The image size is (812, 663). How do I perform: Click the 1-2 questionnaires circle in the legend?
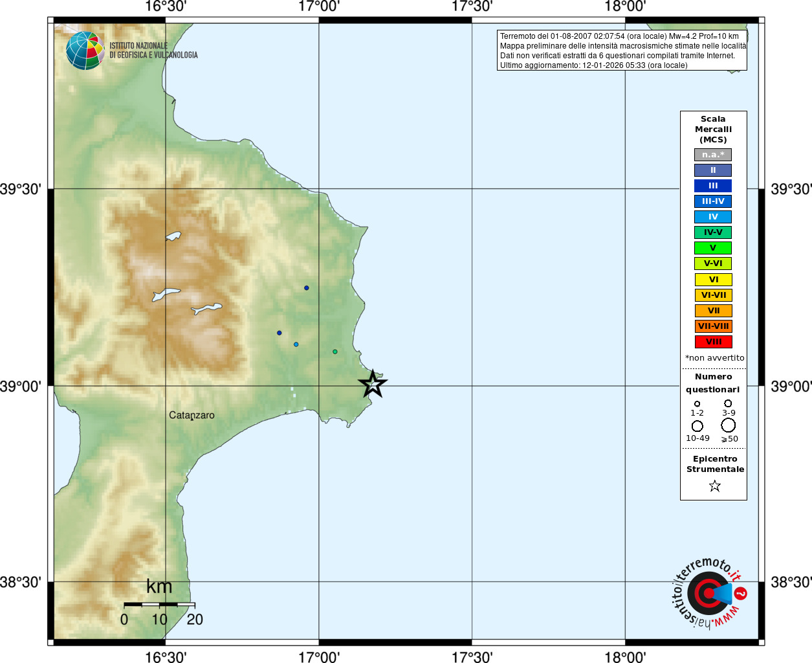(697, 403)
